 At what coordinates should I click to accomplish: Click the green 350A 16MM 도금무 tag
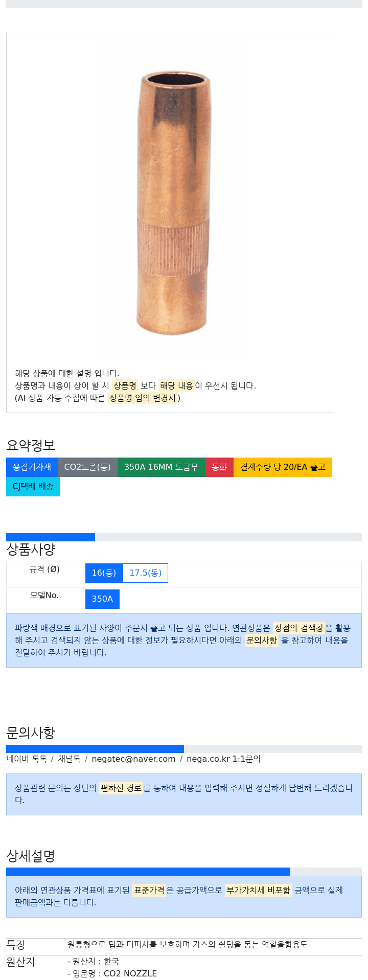[161, 467]
